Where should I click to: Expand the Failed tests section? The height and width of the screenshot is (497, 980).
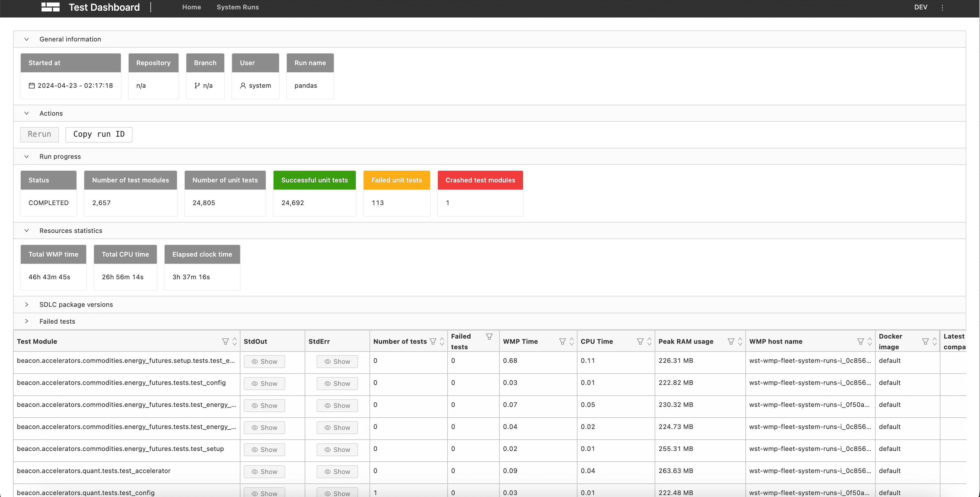point(27,321)
